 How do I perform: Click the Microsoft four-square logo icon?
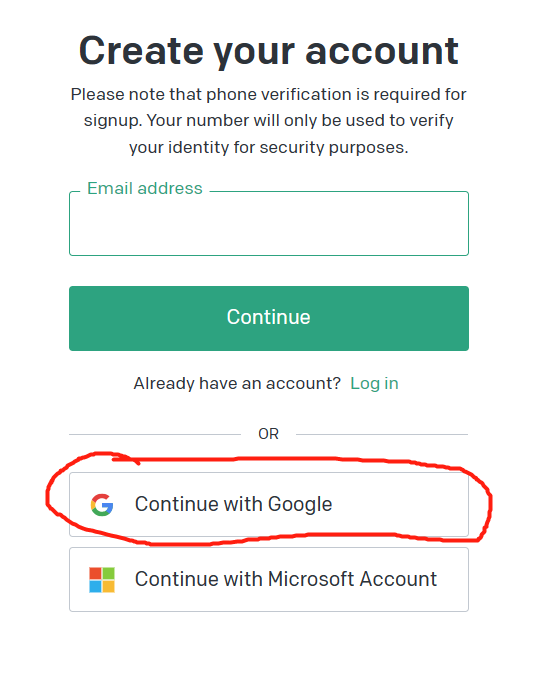(x=102, y=580)
